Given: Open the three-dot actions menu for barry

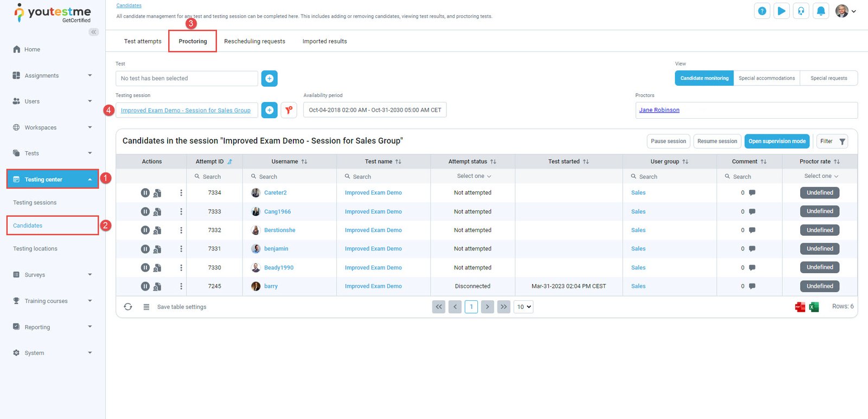Looking at the screenshot, I should (181, 286).
